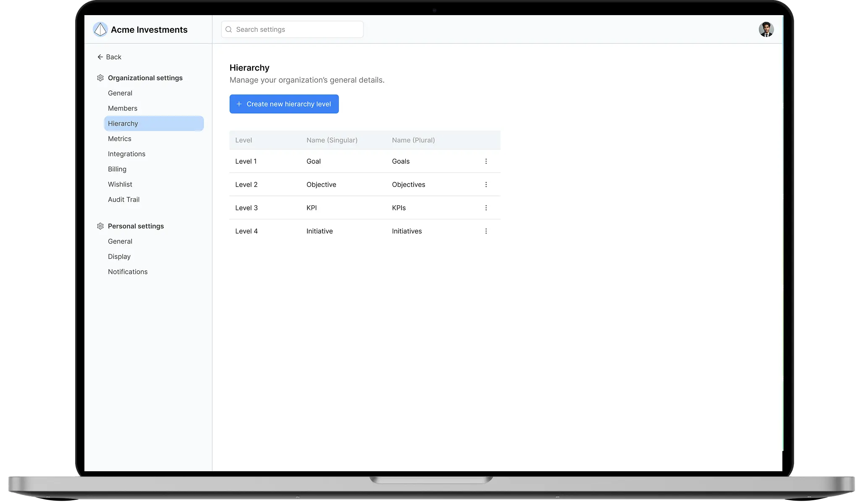The width and height of the screenshot is (863, 504).
Task: Click the Organizational settings gear icon
Action: (100, 78)
